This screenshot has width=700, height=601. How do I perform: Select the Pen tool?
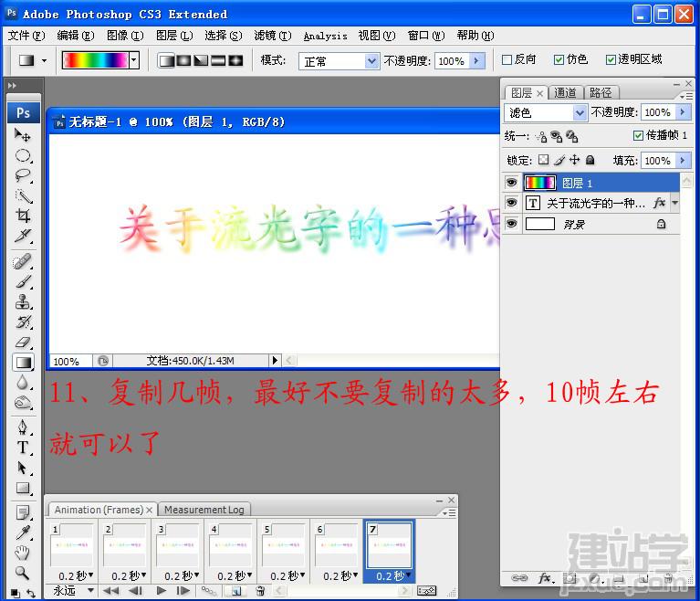pyautogui.click(x=22, y=427)
